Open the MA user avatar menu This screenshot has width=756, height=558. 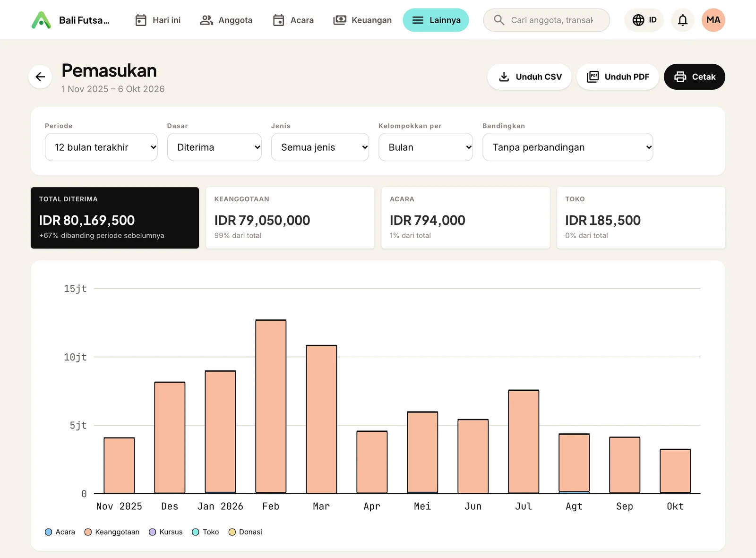click(x=713, y=20)
